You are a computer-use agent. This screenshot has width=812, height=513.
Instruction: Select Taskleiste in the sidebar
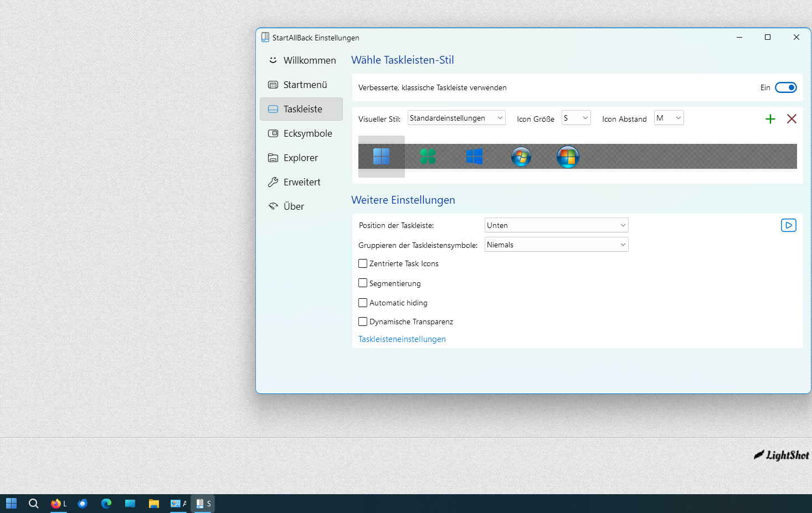point(301,109)
